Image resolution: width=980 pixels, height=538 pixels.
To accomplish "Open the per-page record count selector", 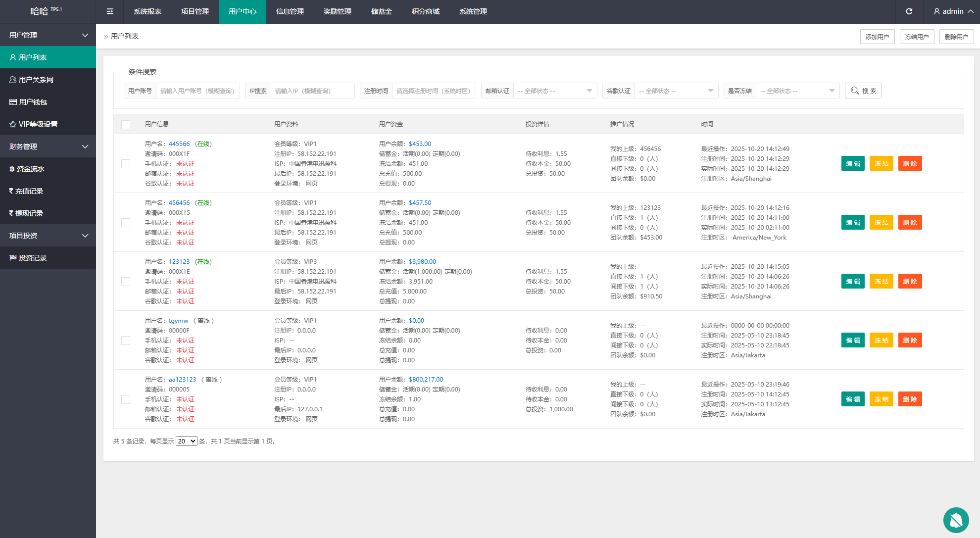I will coord(187,441).
